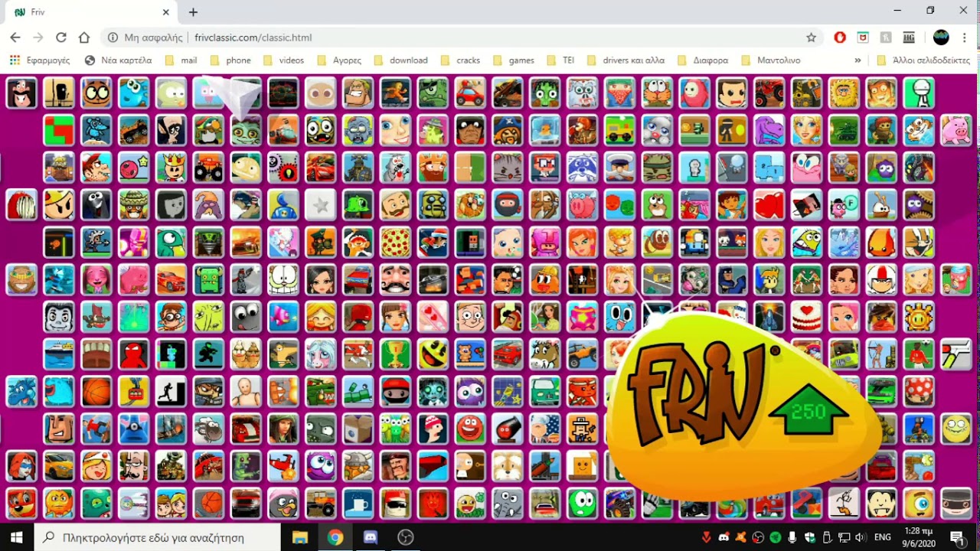
Task: Open the pink pig game beside the scrollbar
Action: (957, 129)
